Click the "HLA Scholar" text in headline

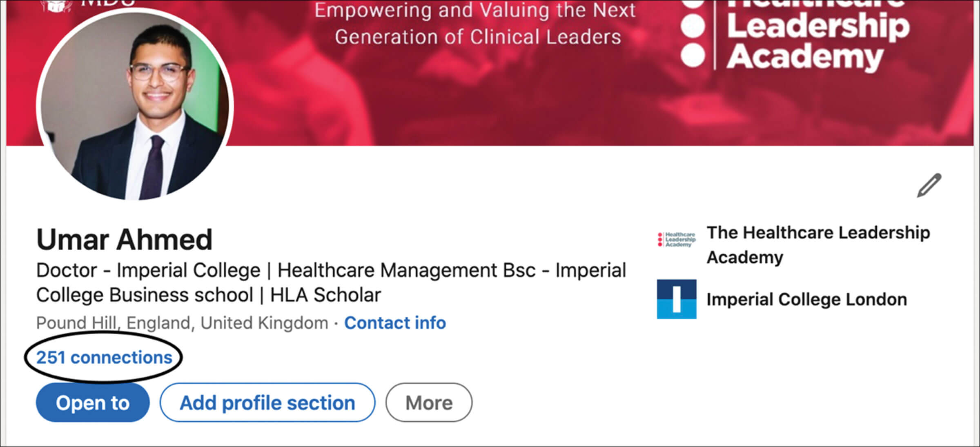(325, 295)
